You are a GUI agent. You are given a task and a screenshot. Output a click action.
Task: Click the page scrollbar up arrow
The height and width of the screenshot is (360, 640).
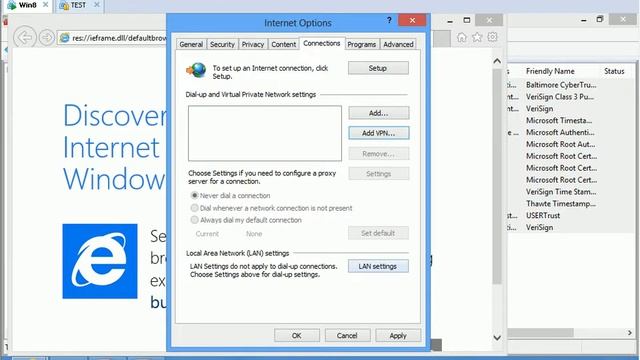pyautogui.click(x=497, y=61)
